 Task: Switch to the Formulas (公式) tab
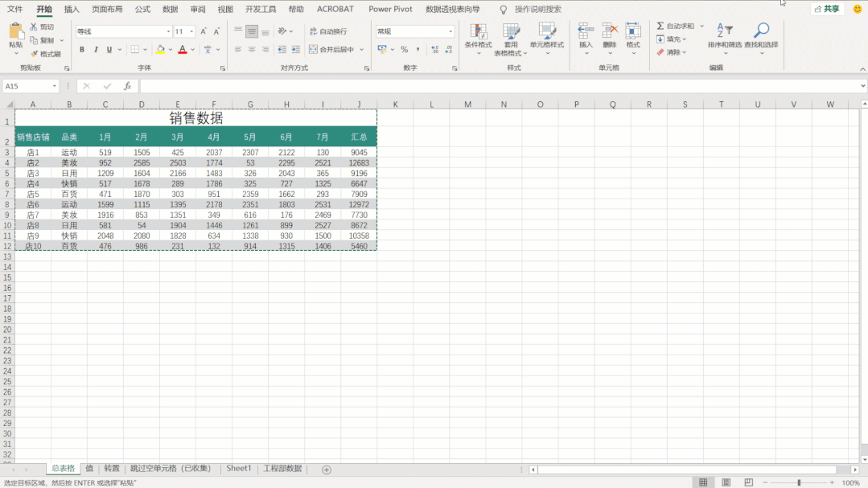click(x=142, y=10)
